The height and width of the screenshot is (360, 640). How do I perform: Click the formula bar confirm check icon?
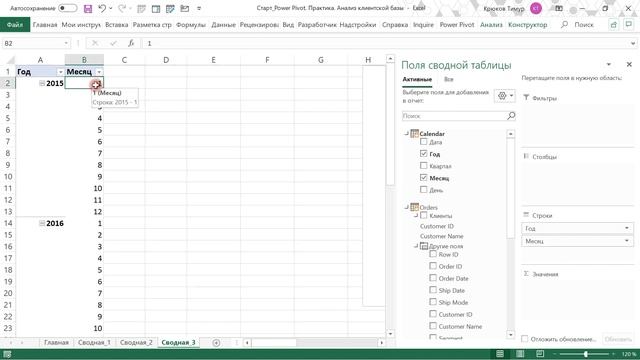pos(113,43)
